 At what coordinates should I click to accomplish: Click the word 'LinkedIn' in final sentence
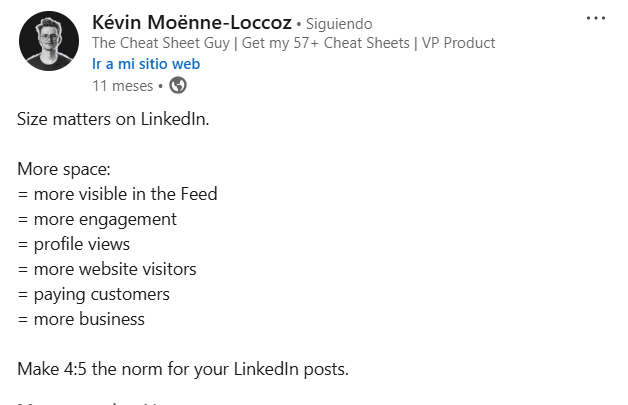[266, 369]
